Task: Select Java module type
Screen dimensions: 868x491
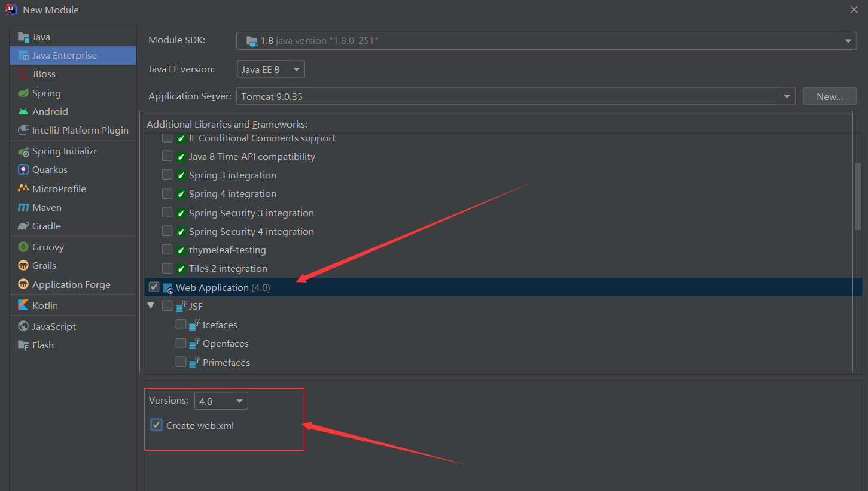Action: tap(72, 37)
